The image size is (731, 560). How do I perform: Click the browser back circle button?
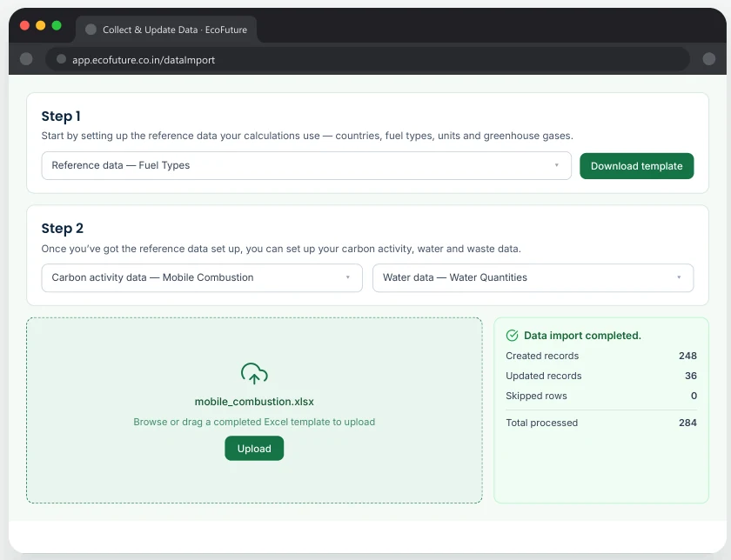pyautogui.click(x=26, y=59)
